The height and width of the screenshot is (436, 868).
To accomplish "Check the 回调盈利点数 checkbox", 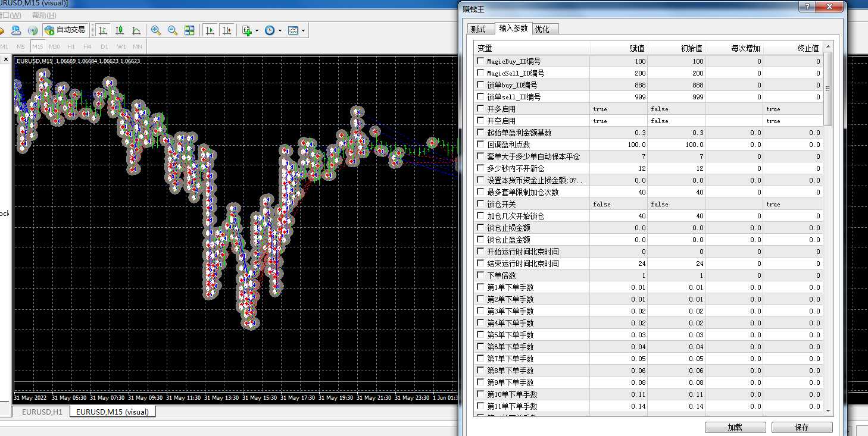I will [480, 145].
